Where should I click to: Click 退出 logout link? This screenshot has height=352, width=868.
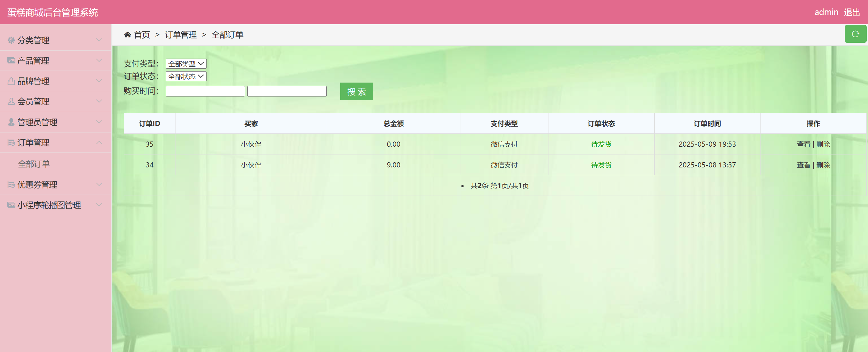point(851,12)
